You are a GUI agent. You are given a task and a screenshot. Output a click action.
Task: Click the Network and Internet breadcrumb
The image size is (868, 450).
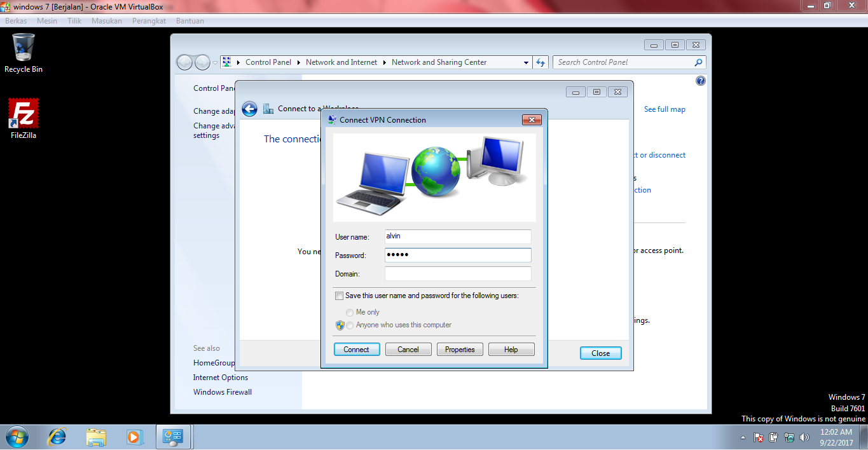pos(341,62)
